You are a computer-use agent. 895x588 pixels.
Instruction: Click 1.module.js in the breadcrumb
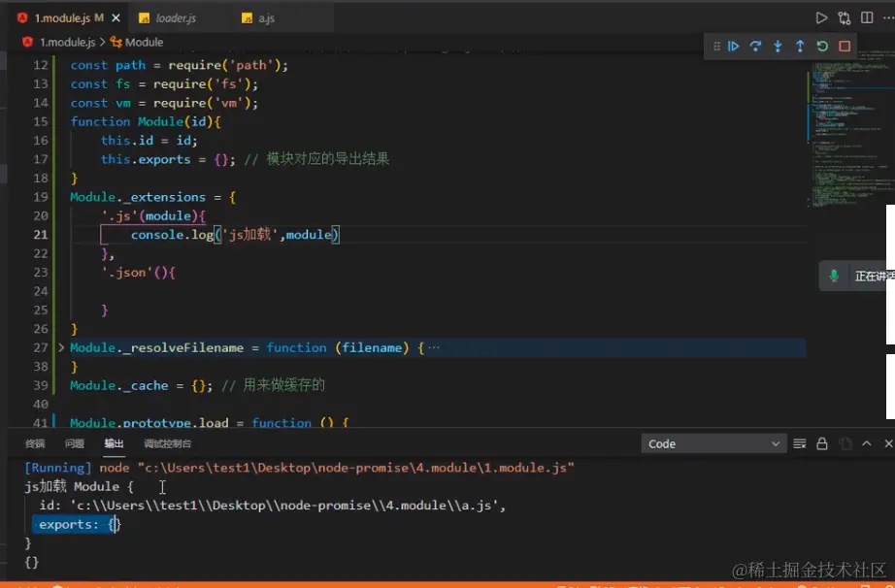coord(67,42)
